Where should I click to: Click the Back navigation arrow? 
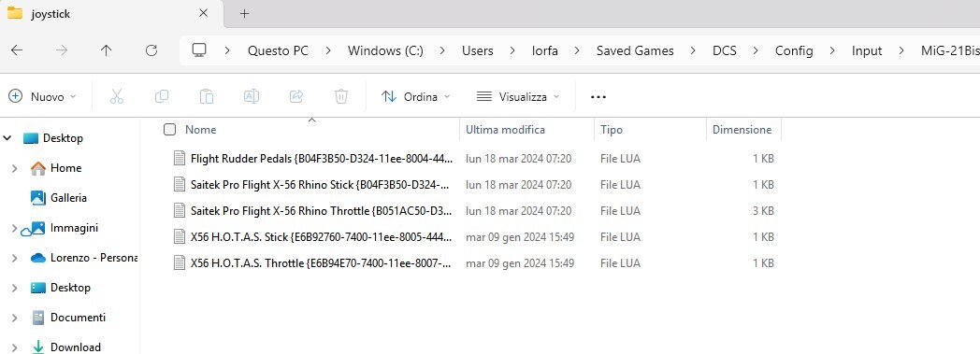(x=17, y=50)
